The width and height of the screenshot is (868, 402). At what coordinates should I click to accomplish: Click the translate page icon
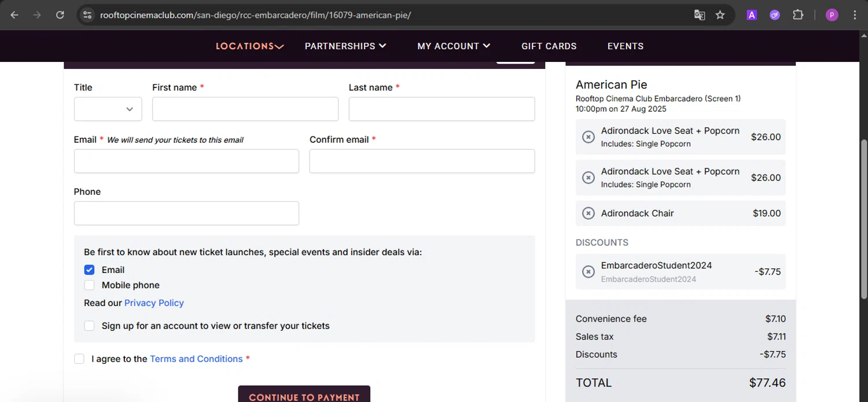[700, 15]
